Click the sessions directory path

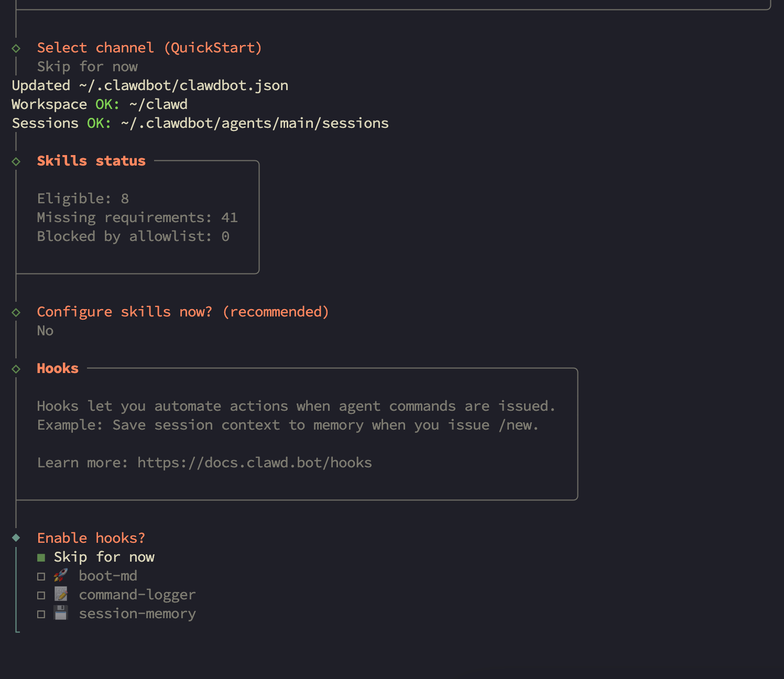pyautogui.click(x=255, y=123)
